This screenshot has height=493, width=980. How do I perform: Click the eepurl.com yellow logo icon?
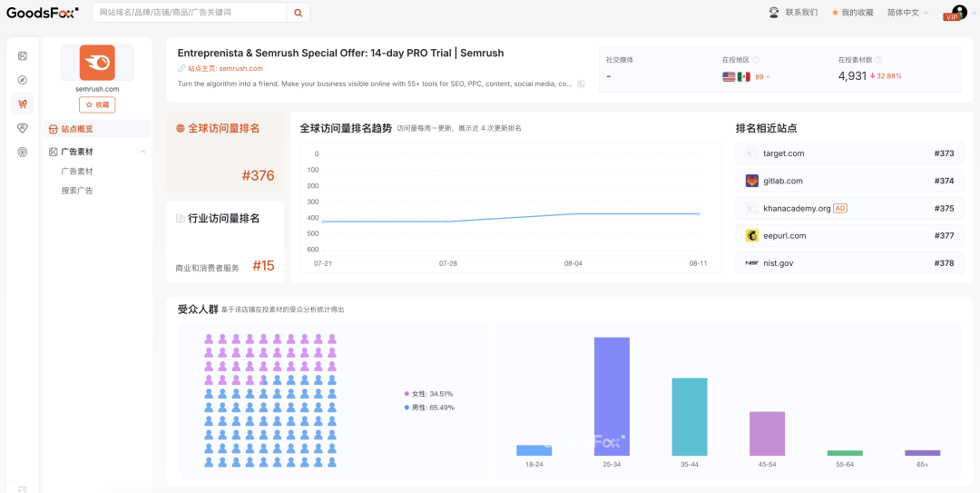[x=752, y=236]
